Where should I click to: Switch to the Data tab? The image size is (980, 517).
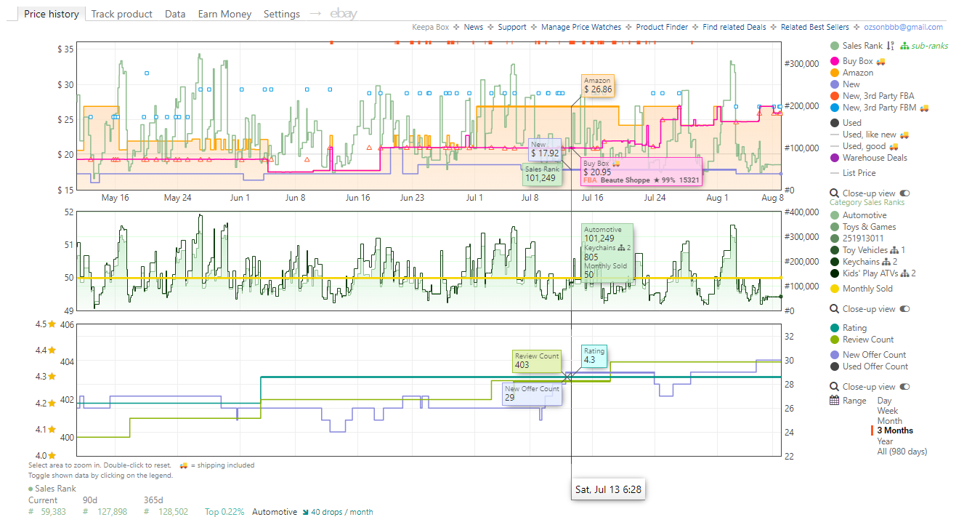click(x=175, y=14)
